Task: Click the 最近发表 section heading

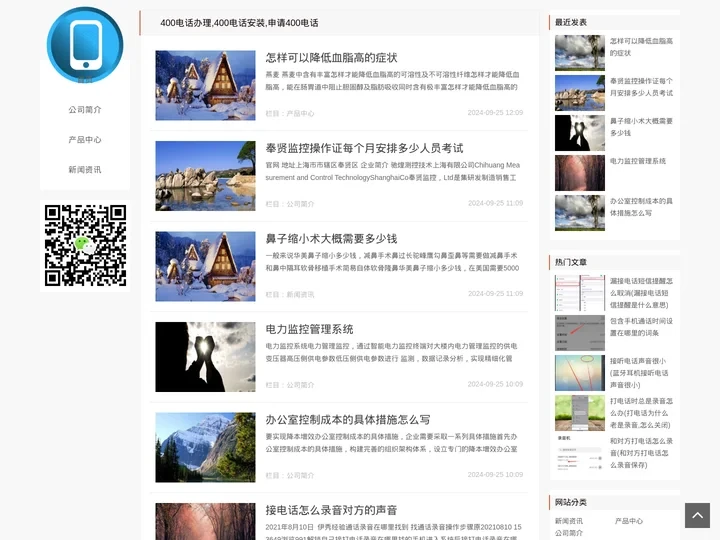Action: click(571, 22)
